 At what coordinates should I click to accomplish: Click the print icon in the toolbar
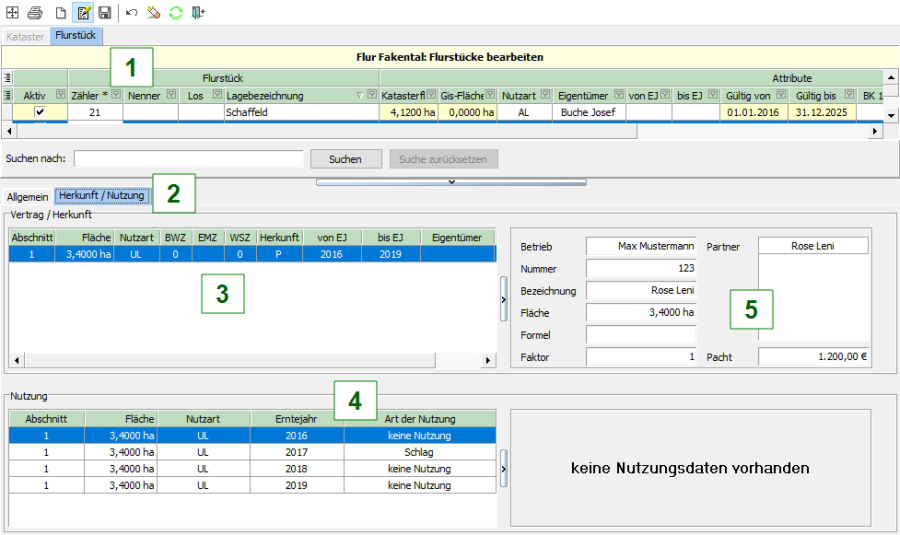tap(35, 12)
